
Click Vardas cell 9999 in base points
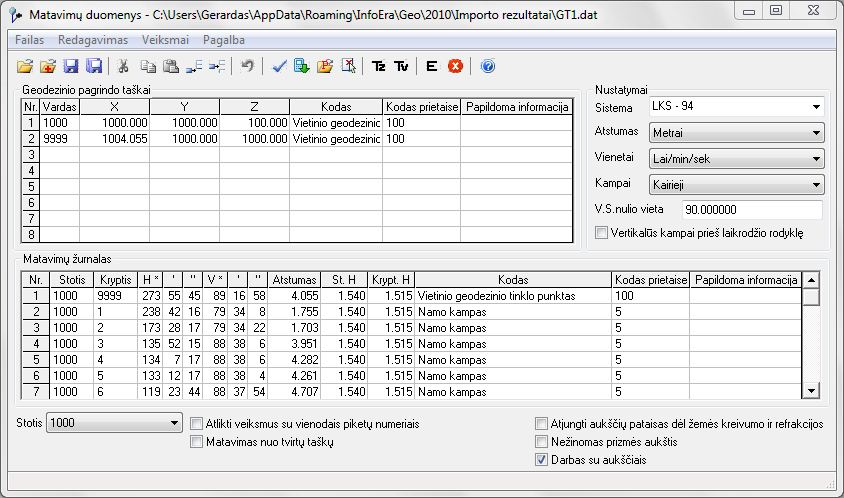point(60,139)
